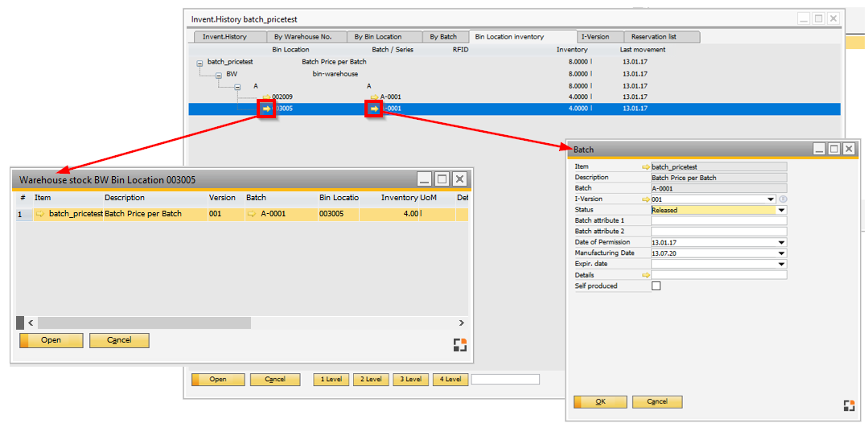
Task: Toggle the Self produced checkbox
Action: pos(656,286)
